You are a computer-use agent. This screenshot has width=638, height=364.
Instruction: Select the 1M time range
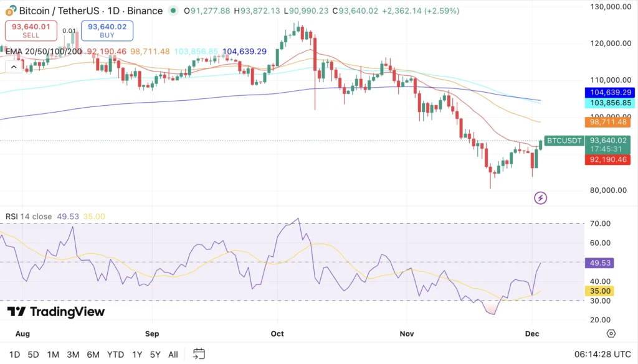point(53,355)
